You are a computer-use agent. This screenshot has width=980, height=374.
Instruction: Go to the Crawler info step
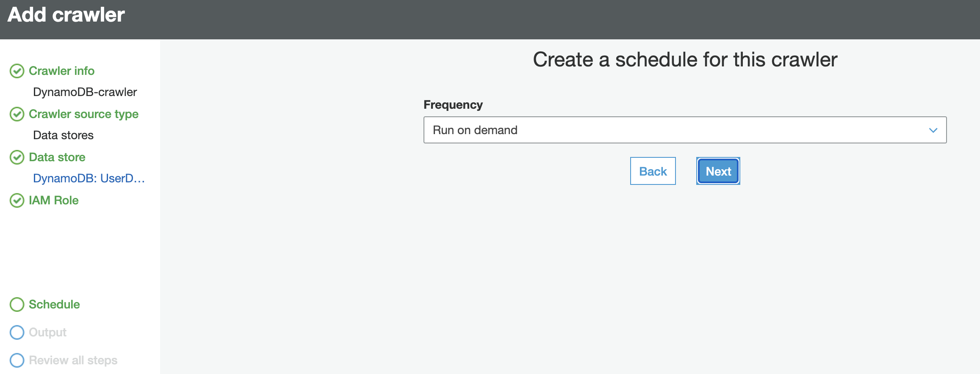point(61,71)
